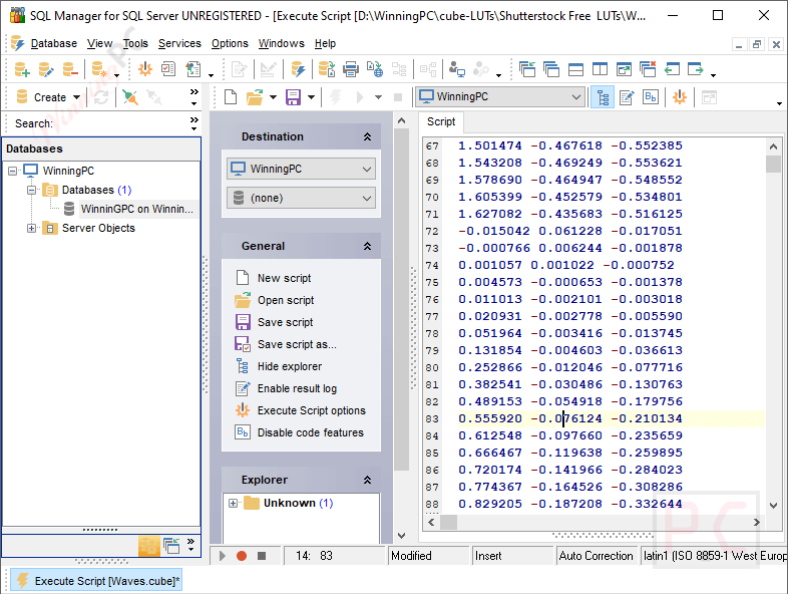Click Enable result log link
788x594 pixels.
pos(297,388)
